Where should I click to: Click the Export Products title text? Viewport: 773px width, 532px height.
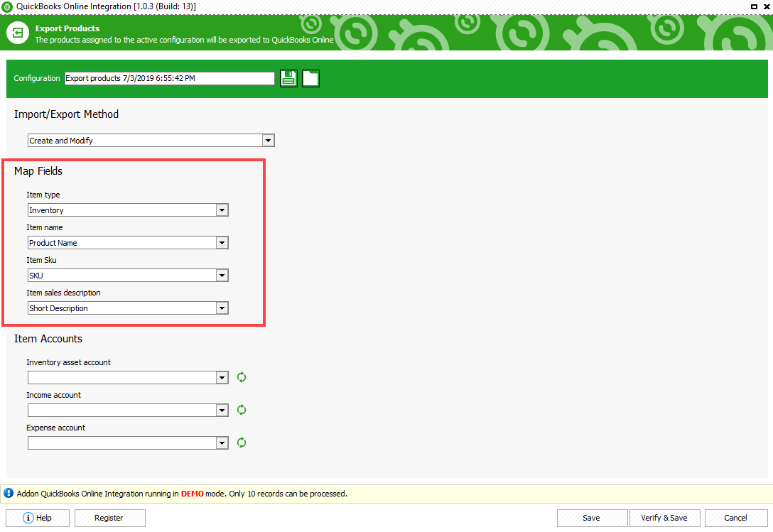click(67, 28)
